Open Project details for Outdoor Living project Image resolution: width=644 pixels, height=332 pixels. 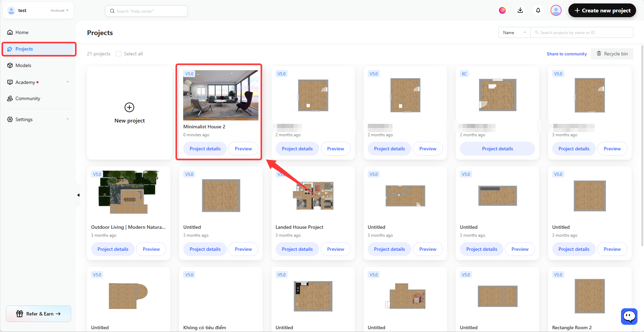tap(113, 249)
